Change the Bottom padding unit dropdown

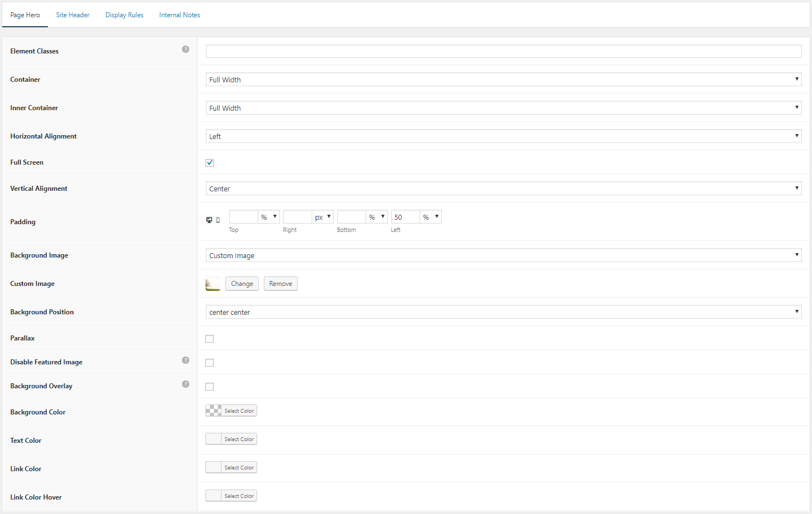(377, 217)
